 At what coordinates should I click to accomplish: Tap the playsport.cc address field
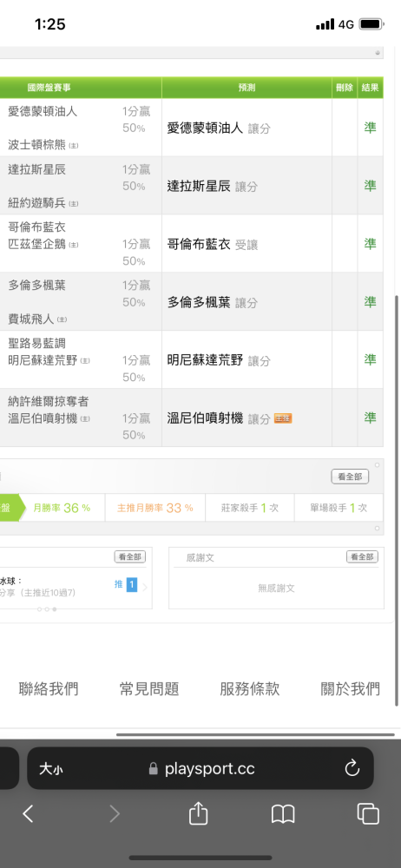tap(200, 768)
